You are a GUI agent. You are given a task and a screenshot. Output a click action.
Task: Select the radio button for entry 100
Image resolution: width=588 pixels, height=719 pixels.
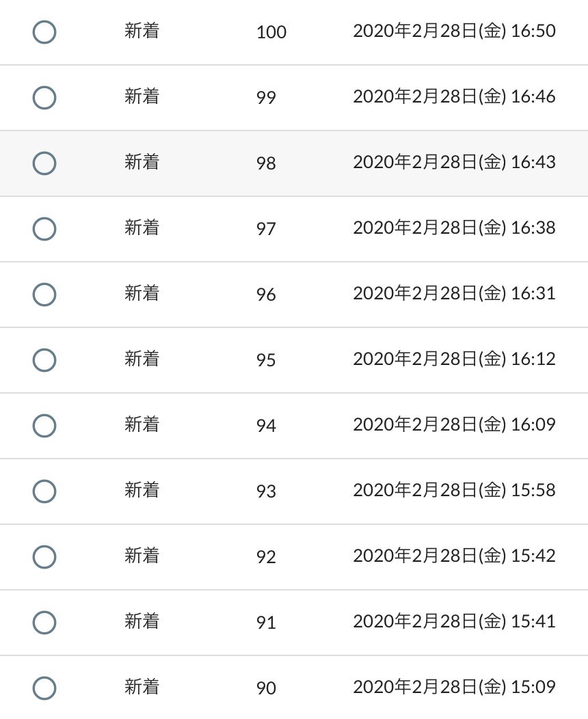coord(44,32)
